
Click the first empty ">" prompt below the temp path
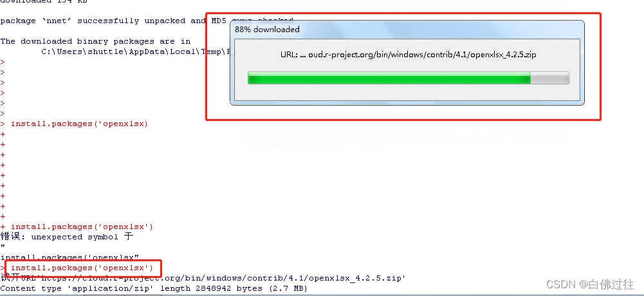(3, 62)
